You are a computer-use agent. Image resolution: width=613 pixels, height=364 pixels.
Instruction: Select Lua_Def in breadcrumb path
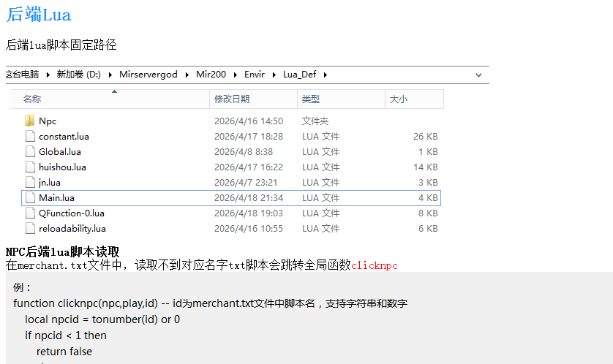click(x=299, y=75)
